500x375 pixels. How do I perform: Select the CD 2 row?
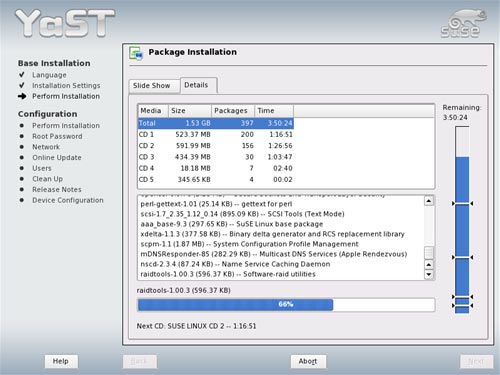click(x=216, y=146)
